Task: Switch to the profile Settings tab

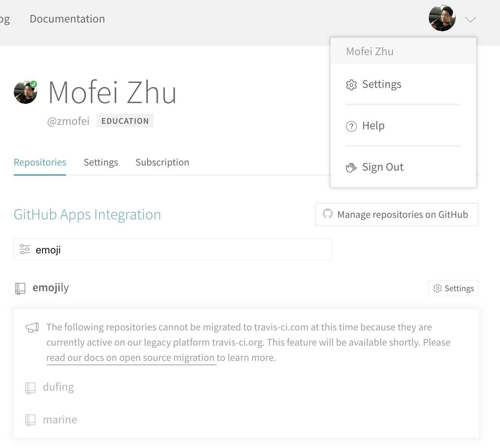Action: (101, 162)
